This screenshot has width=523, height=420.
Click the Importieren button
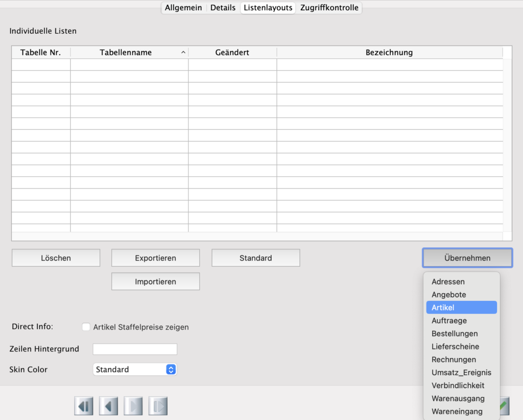155,282
